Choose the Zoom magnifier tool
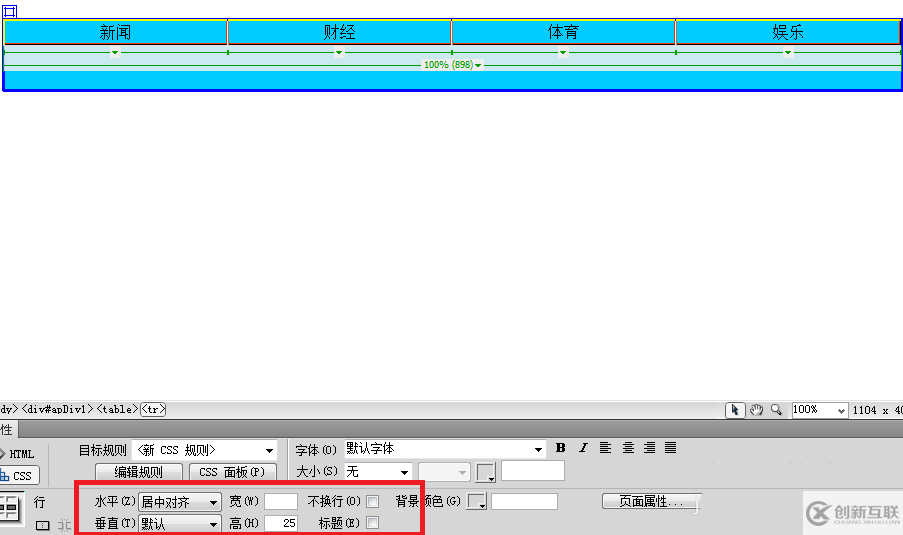 pos(776,409)
